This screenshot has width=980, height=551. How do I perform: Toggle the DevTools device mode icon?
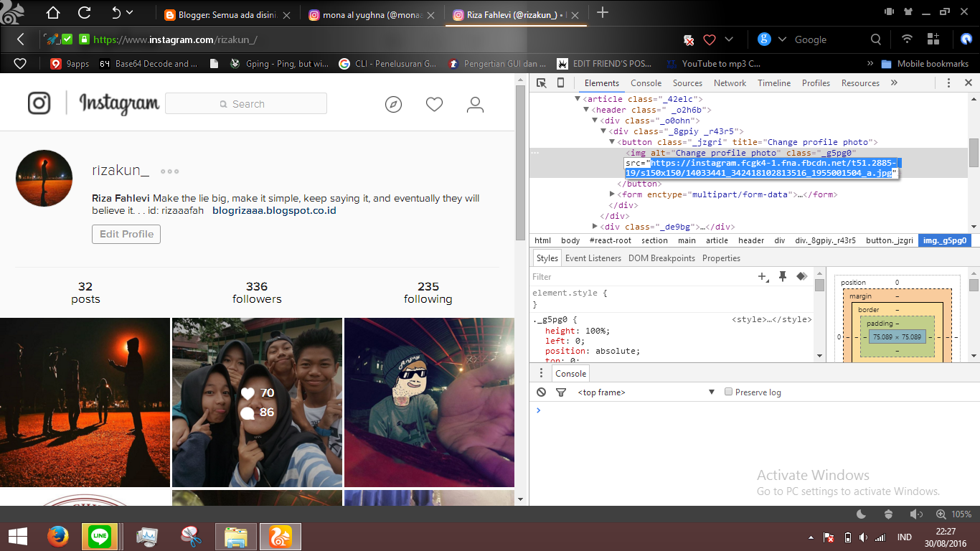[x=560, y=83]
